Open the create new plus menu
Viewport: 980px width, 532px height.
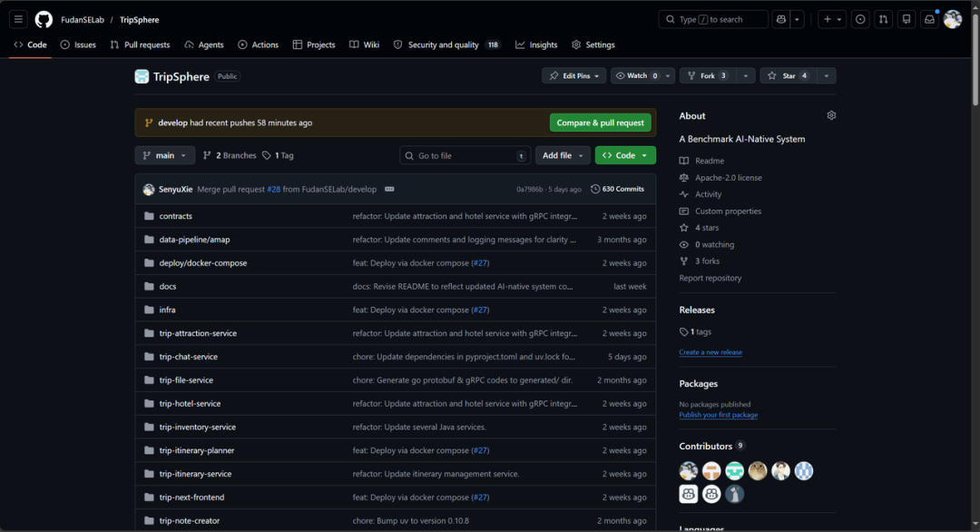832,19
